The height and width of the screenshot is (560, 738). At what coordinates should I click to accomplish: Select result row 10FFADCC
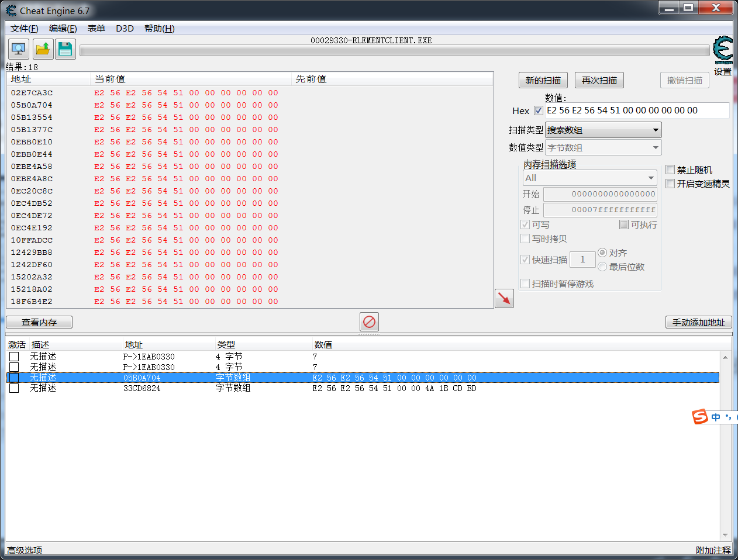(x=250, y=240)
